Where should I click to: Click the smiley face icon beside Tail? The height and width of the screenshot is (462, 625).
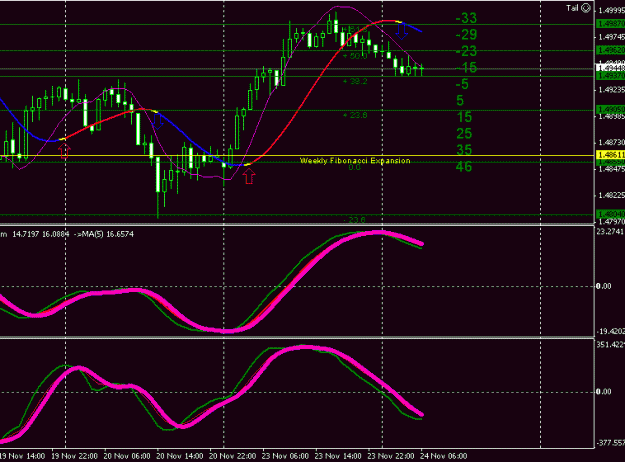[586, 8]
